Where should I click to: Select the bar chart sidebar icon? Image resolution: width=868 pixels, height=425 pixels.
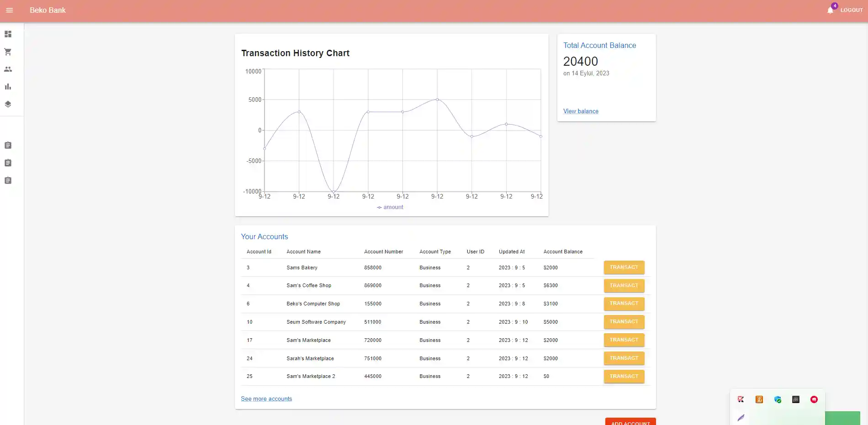pos(8,87)
